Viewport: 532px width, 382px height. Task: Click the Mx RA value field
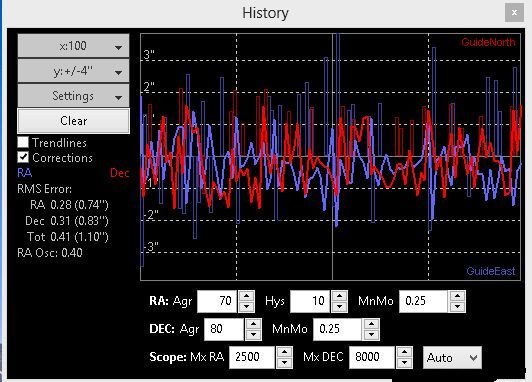pos(251,357)
